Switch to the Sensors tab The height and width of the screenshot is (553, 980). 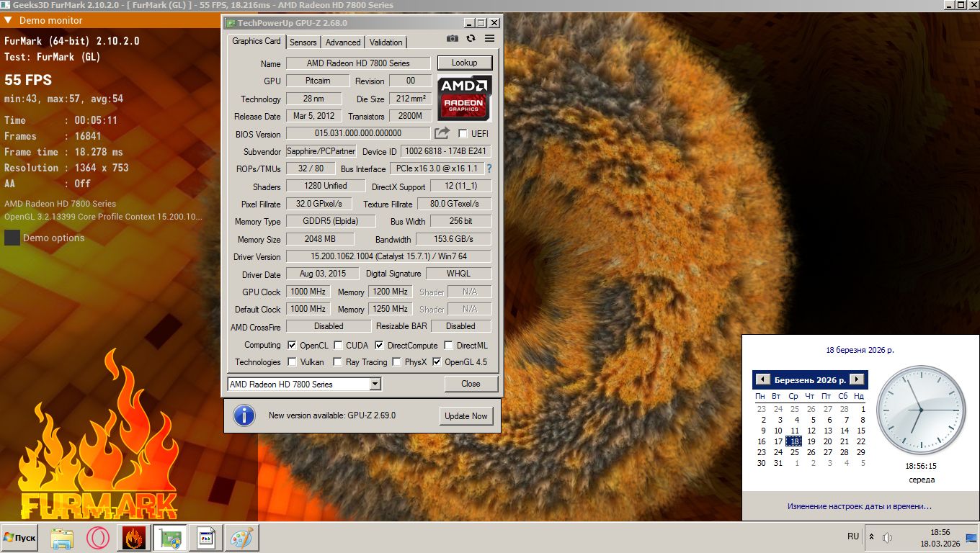[303, 42]
